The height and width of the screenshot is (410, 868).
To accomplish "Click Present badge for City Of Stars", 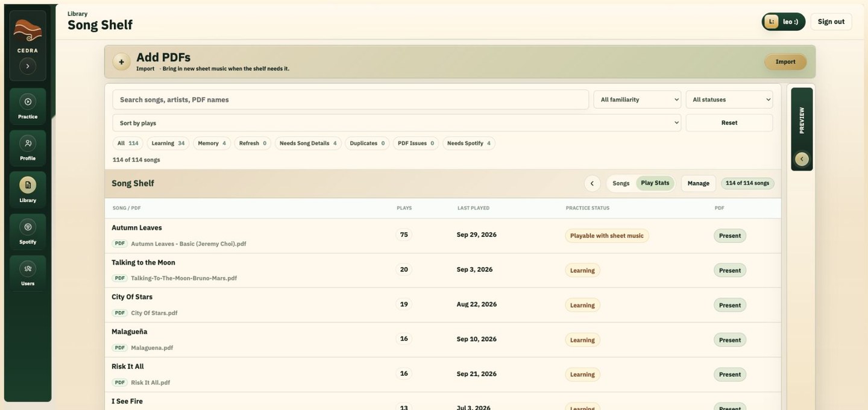I will [730, 305].
